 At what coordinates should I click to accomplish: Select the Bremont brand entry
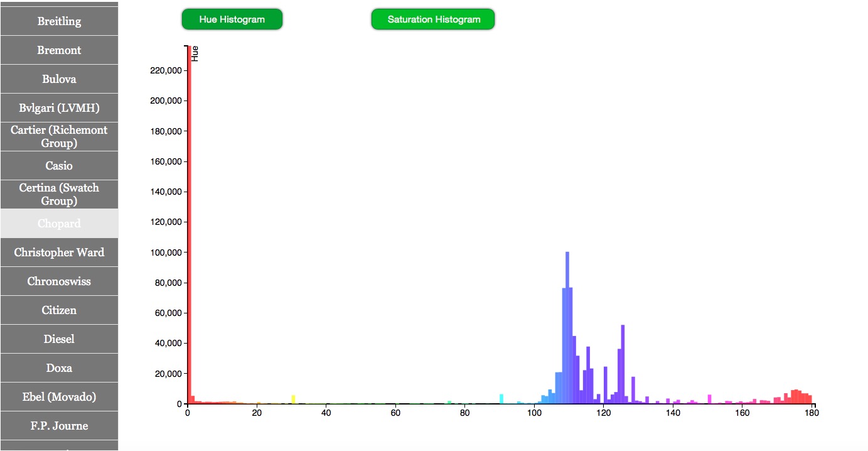click(x=59, y=50)
